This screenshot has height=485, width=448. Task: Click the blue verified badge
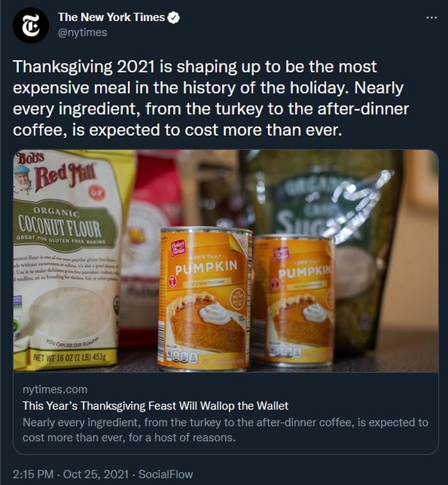coord(174,17)
